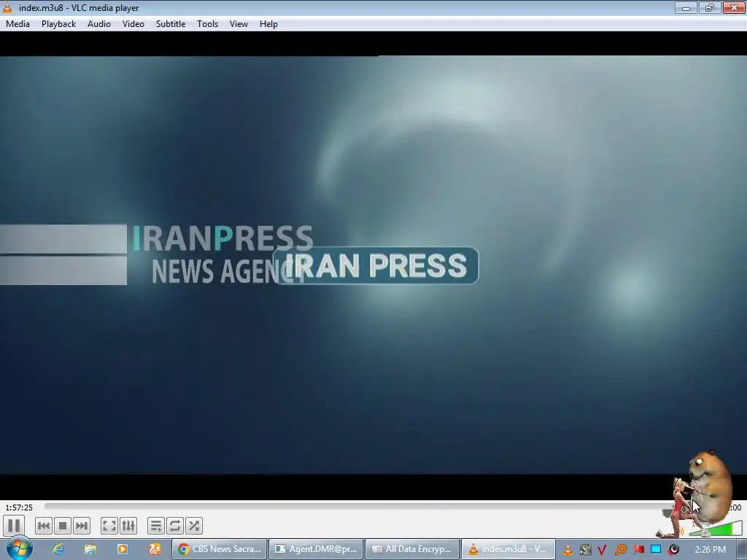Click the VLC cone title bar icon
The image size is (747, 560).
coord(7,7)
